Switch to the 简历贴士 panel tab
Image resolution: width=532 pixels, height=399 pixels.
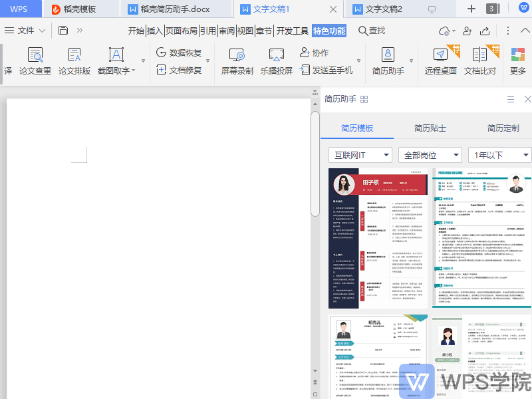pos(430,128)
